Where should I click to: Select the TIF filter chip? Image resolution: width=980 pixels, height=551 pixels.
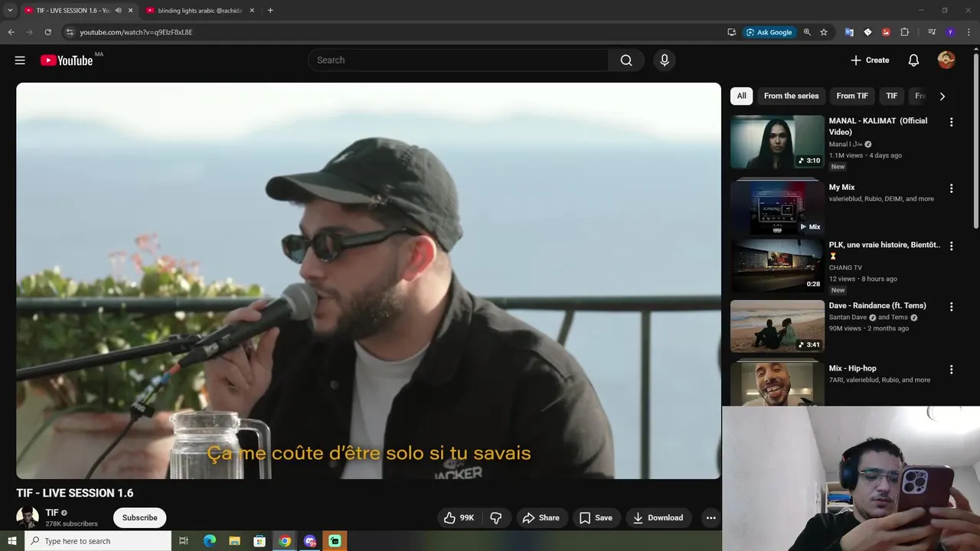click(x=891, y=96)
